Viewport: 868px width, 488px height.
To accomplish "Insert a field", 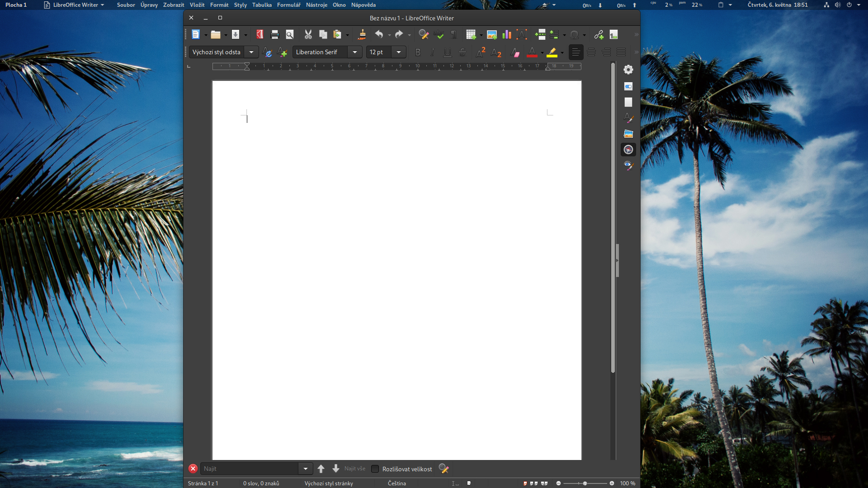I will (554, 34).
